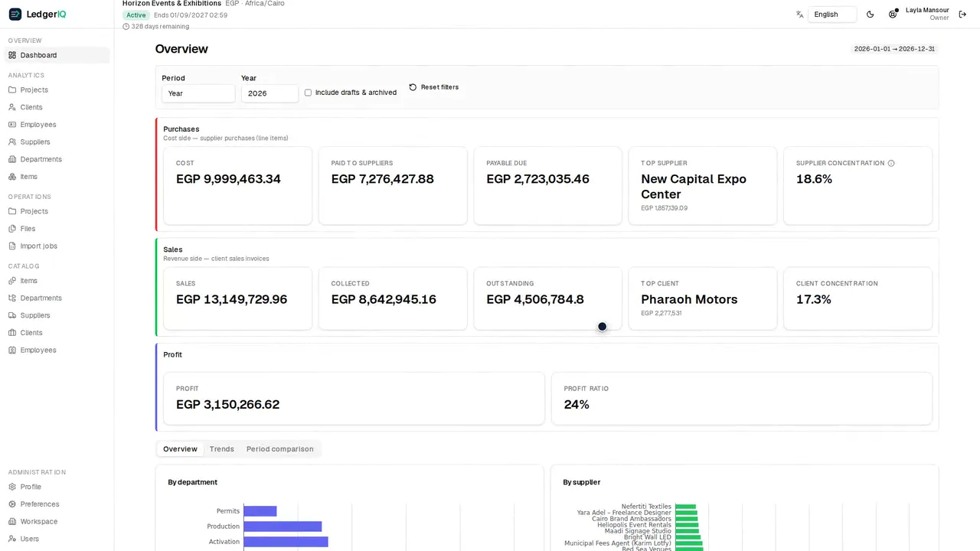Image resolution: width=980 pixels, height=551 pixels.
Task: Click the LedgerIQ logo
Action: click(38, 14)
